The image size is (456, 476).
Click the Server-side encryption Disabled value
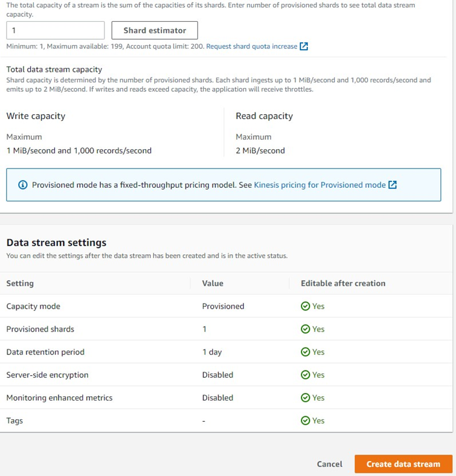click(217, 375)
